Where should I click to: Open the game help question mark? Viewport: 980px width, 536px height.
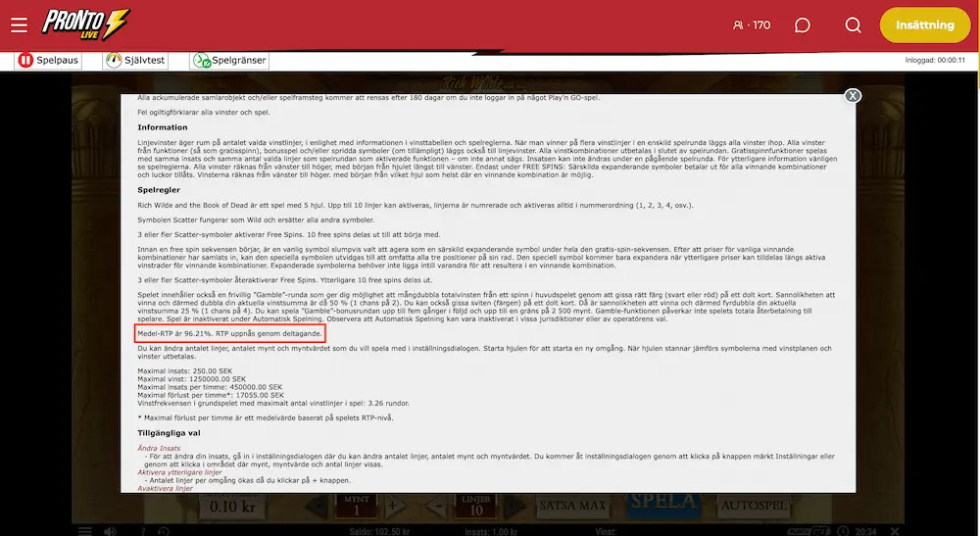[142, 532]
